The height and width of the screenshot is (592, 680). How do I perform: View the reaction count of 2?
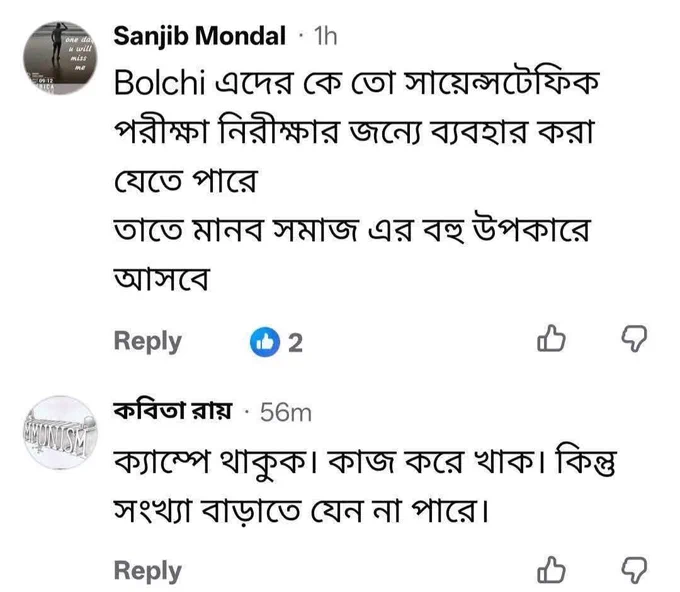(x=295, y=343)
